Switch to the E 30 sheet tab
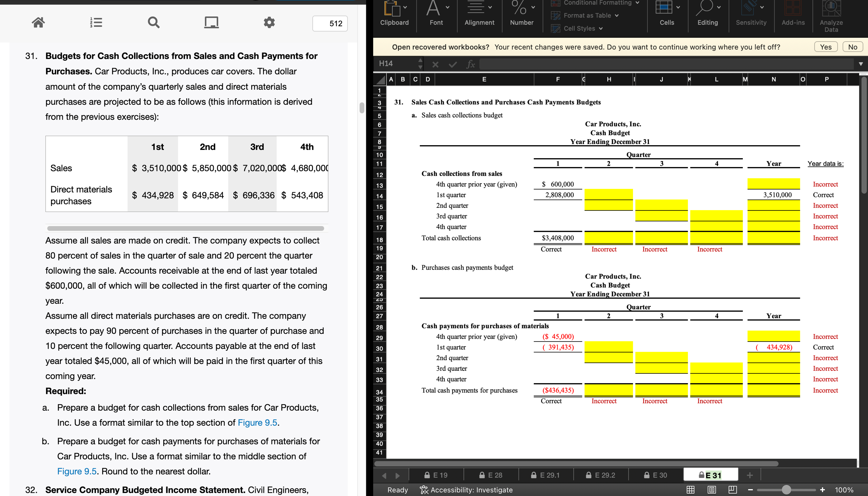 [655, 475]
